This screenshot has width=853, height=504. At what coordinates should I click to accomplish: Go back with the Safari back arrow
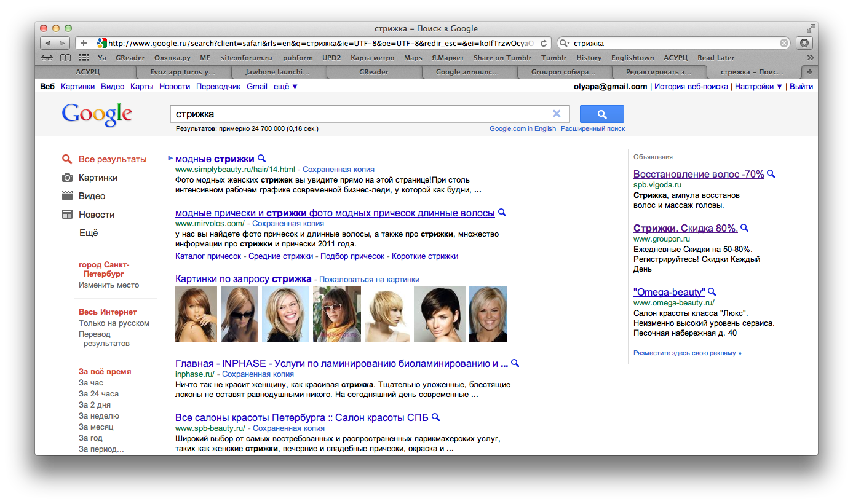pos(48,43)
